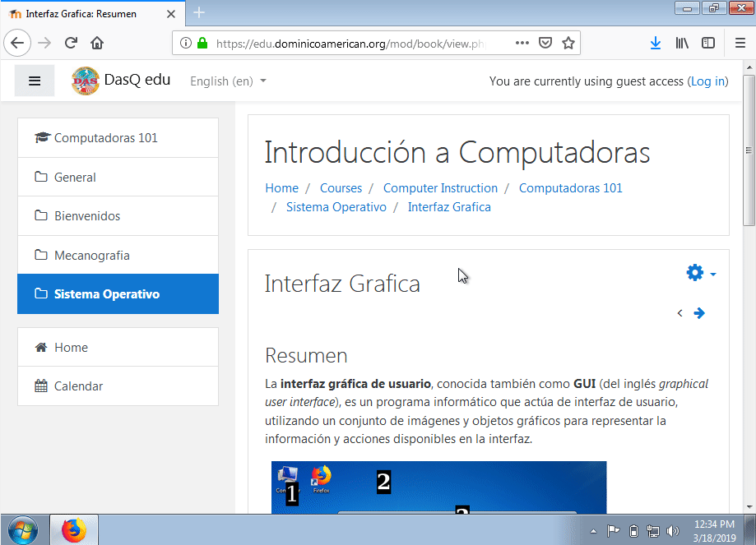Show site information for the green padlock

click(202, 44)
